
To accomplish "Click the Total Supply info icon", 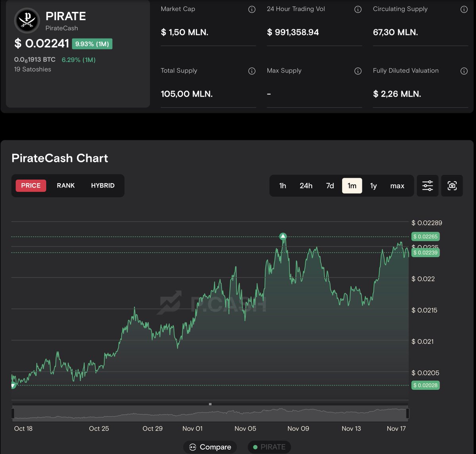I will click(251, 71).
